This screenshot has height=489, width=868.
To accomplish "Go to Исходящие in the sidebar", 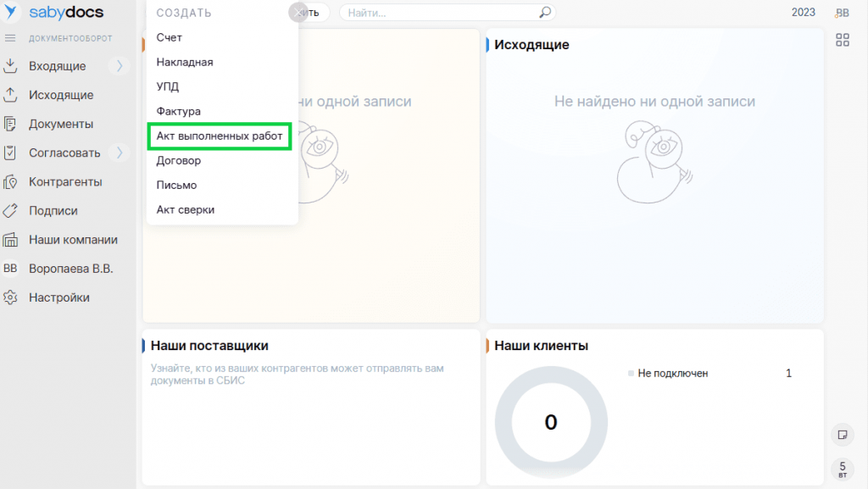I will [60, 95].
